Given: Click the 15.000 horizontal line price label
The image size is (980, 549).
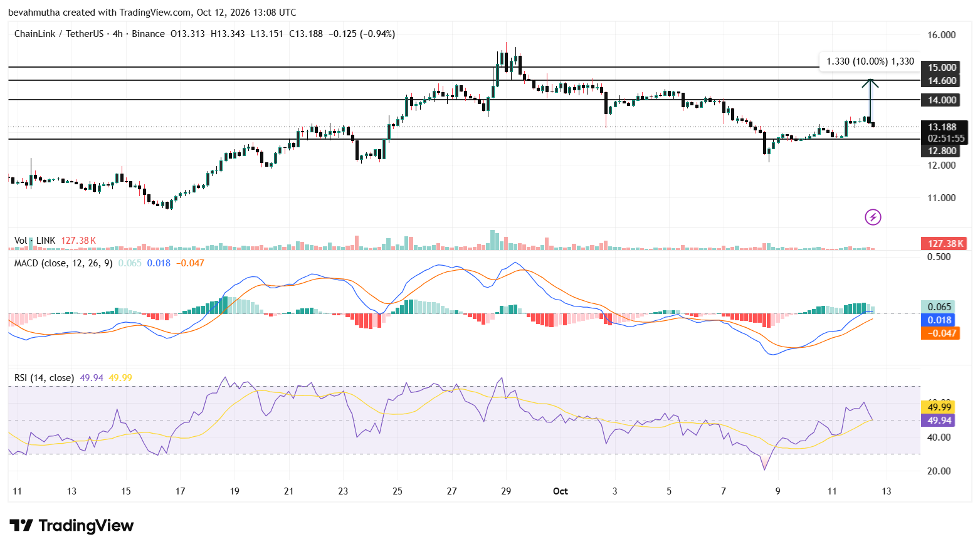Looking at the screenshot, I should pyautogui.click(x=942, y=68).
